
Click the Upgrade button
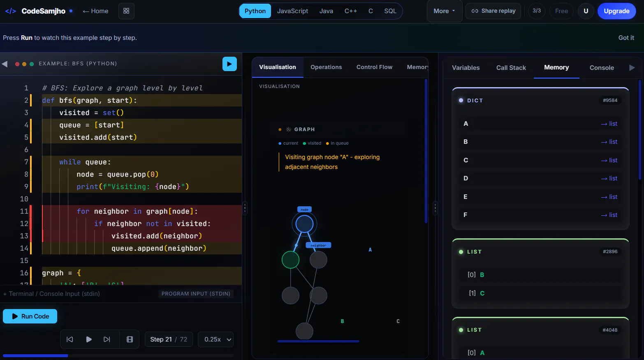616,11
